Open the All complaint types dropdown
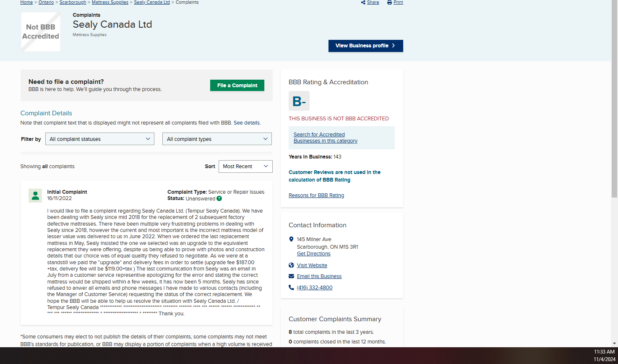Image resolution: width=618 pixels, height=364 pixels. coord(217,139)
